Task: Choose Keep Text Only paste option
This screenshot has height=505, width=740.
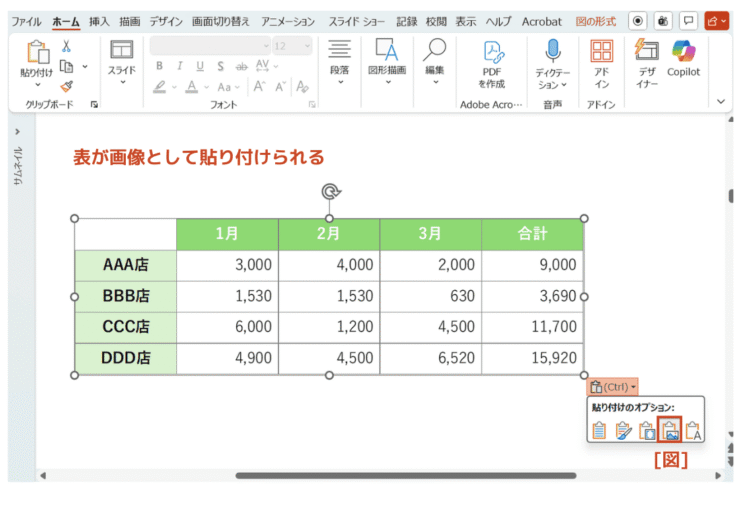Action: [x=693, y=430]
